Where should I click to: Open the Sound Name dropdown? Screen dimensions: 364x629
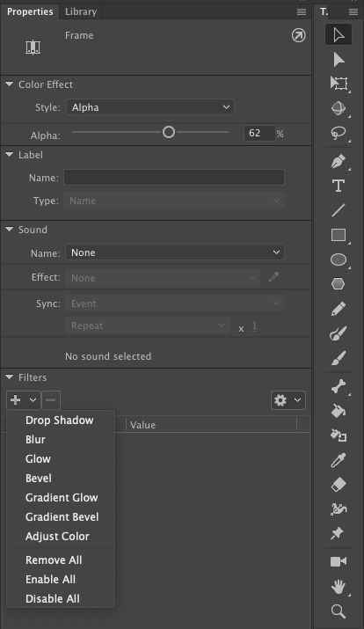point(175,252)
